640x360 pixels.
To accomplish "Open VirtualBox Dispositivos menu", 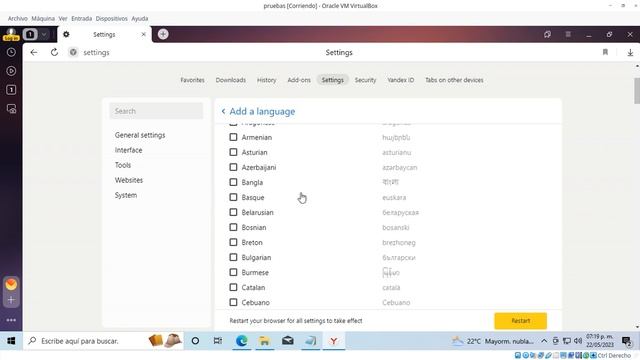I will (111, 18).
